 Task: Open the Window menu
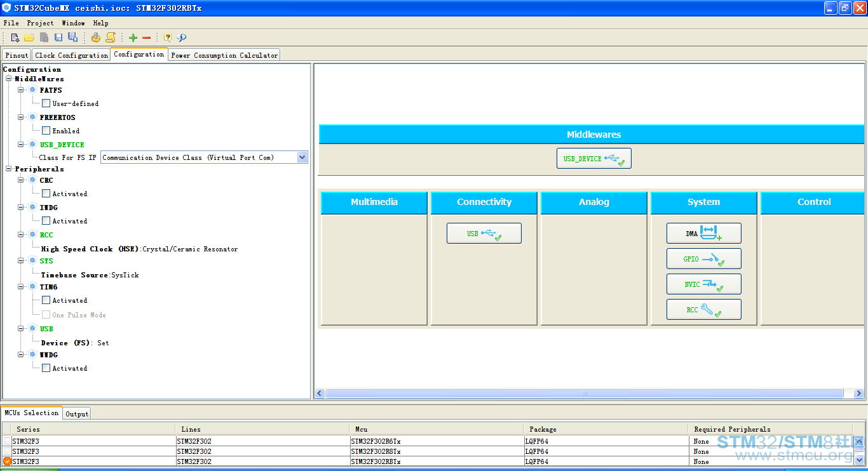pyautogui.click(x=73, y=23)
